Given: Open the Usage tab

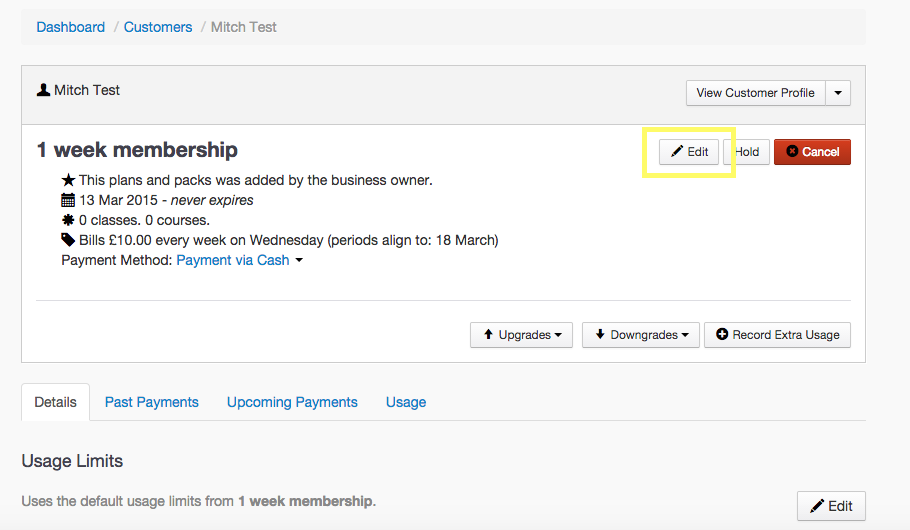Looking at the screenshot, I should click(406, 402).
